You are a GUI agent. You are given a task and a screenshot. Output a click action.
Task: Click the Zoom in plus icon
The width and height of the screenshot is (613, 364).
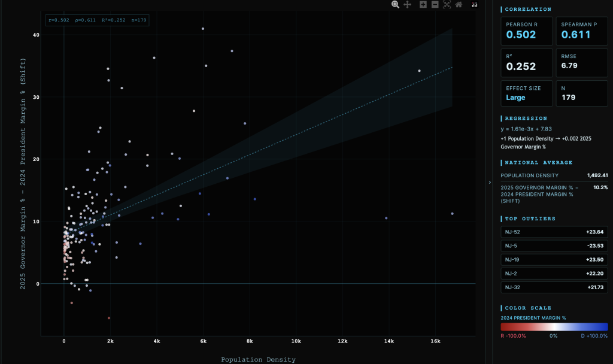pyautogui.click(x=423, y=4)
